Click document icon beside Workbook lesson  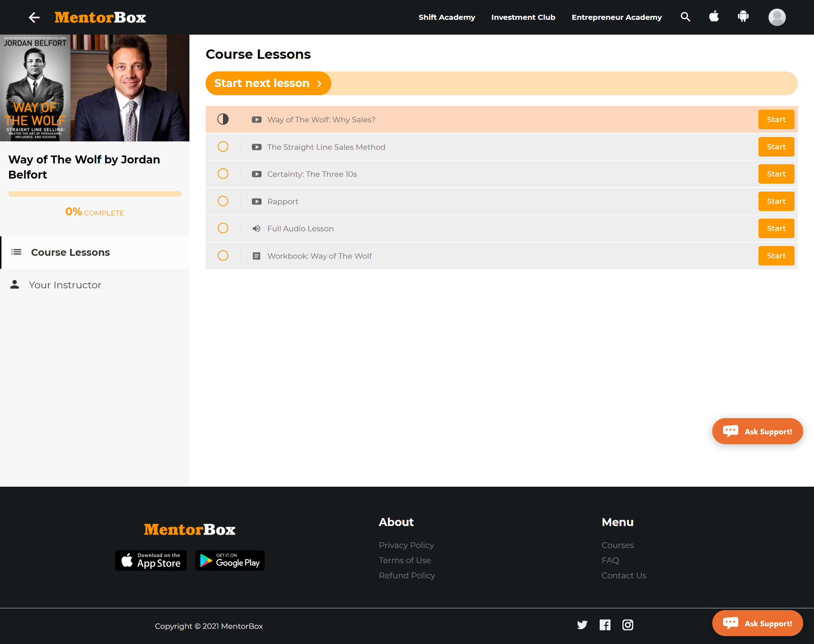point(257,256)
